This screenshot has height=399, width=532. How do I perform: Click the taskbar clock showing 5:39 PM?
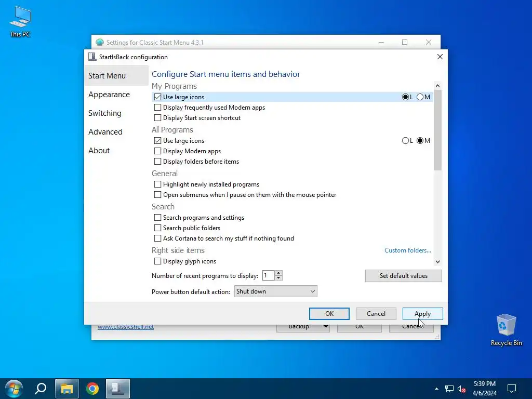click(x=485, y=389)
